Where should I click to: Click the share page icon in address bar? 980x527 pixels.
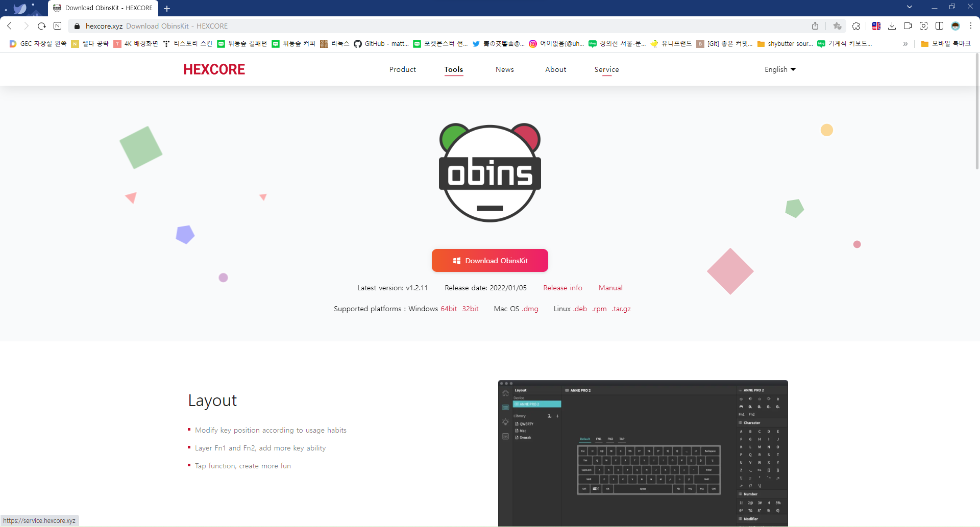(x=815, y=26)
